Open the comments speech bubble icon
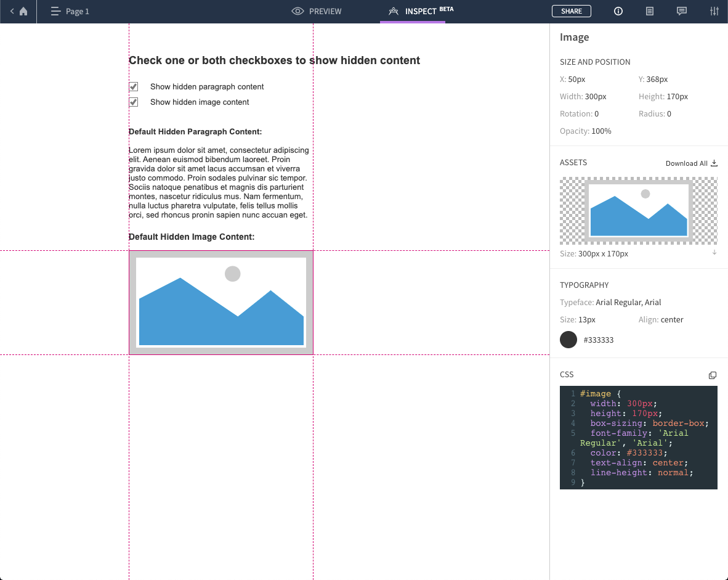 pos(682,11)
